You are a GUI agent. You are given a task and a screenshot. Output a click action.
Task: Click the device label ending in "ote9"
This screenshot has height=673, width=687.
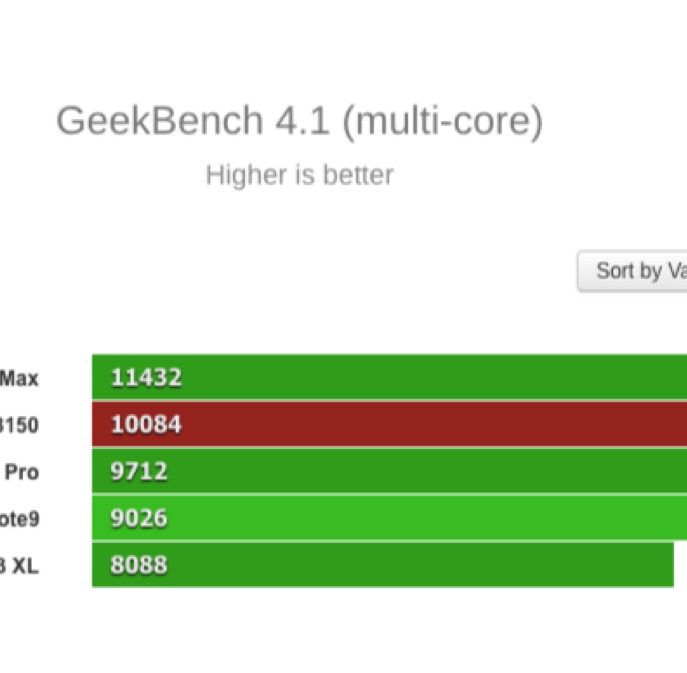pos(19,519)
